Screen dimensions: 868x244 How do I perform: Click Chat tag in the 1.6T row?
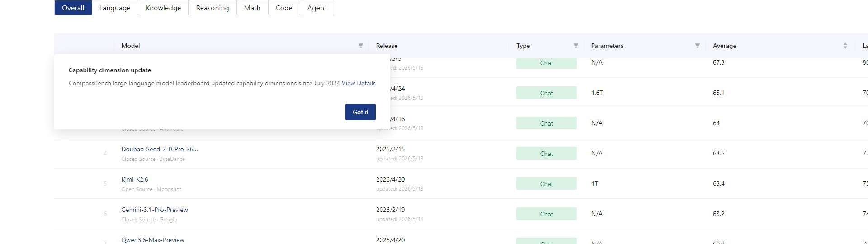click(x=547, y=93)
